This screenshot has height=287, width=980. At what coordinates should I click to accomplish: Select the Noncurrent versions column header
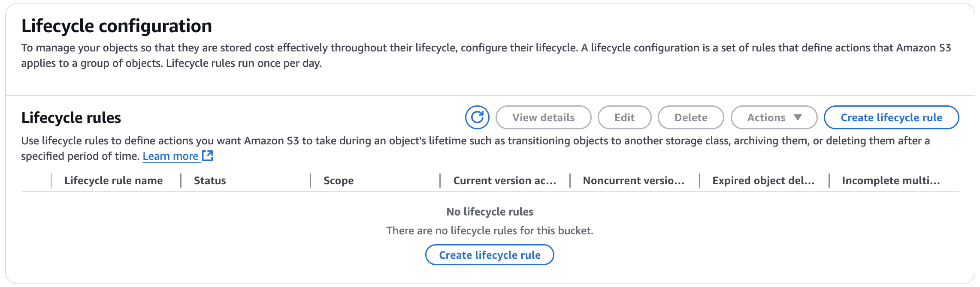[633, 181]
